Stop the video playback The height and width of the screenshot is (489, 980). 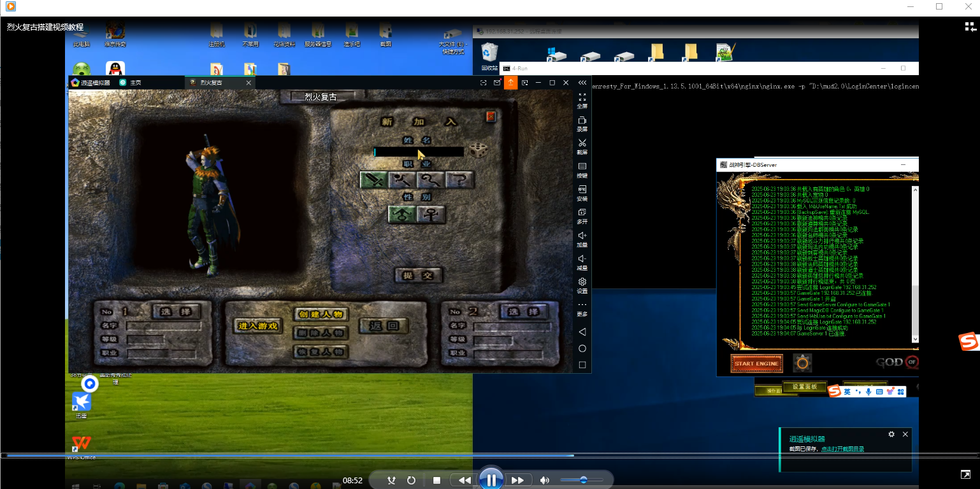coord(436,480)
